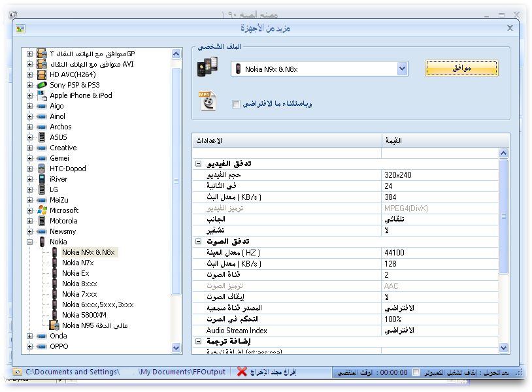Click the Apple iPhone & iPod icon
The image size is (532, 392).
point(42,95)
